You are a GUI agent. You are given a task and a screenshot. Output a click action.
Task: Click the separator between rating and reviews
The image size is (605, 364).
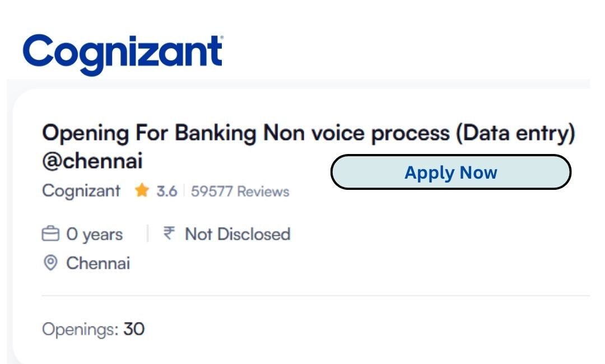pyautogui.click(x=184, y=192)
